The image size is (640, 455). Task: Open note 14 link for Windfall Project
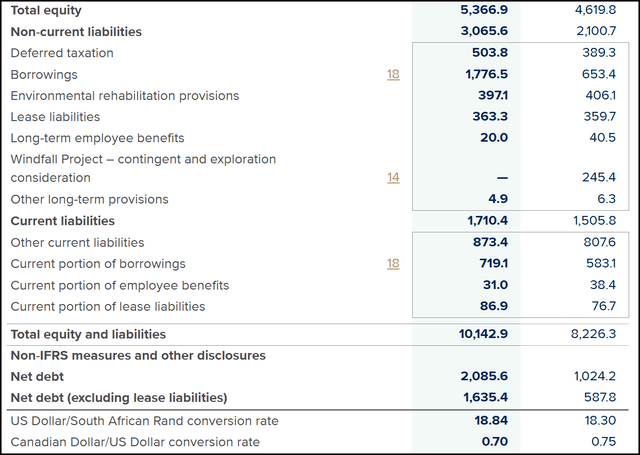point(393,177)
